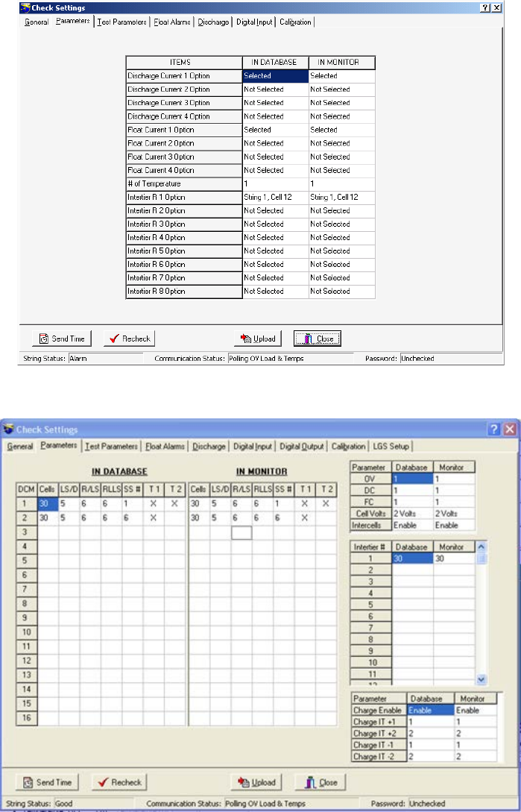521x812 pixels.
Task: Click 'Intertier R 8 Option' row label
Action: tap(184, 291)
